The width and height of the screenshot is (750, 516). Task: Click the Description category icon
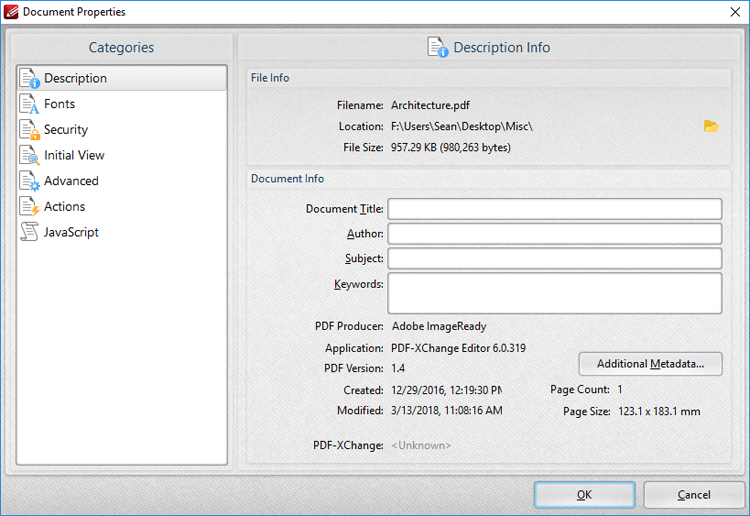point(30,78)
